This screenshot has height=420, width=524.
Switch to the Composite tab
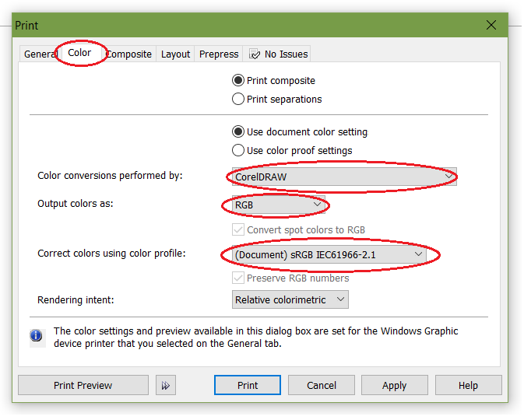[129, 54]
